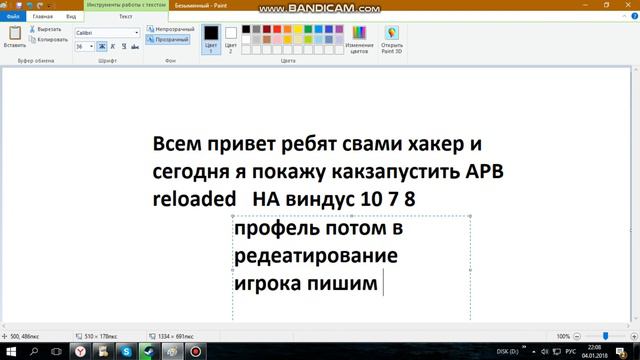Open Bandicam recorder on taskbar

pos(196,351)
